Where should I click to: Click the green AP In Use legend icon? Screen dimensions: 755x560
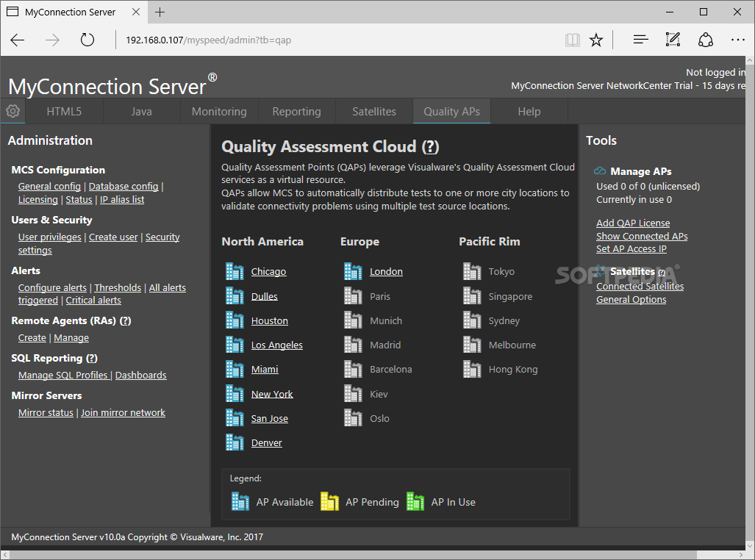pos(415,501)
